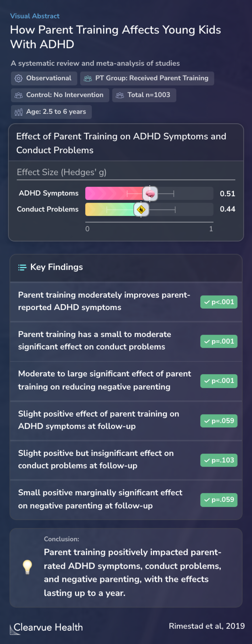Click the Visual Abstract label

tap(35, 16)
